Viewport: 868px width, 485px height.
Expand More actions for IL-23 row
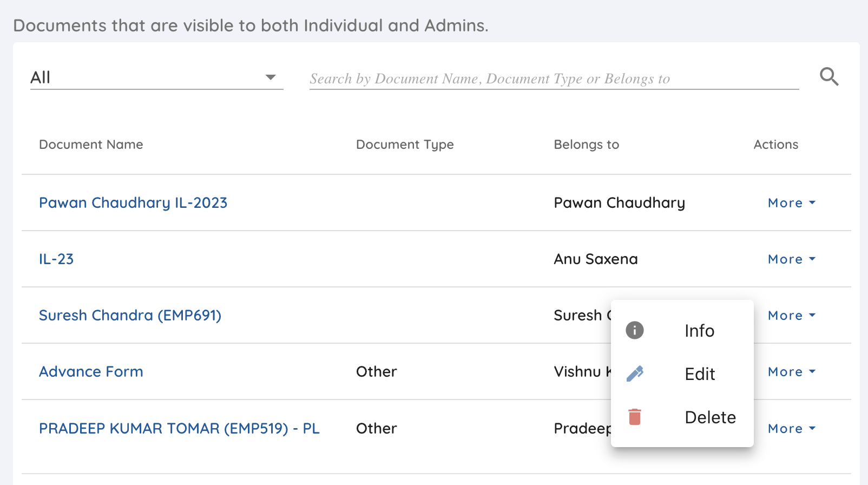click(x=791, y=259)
